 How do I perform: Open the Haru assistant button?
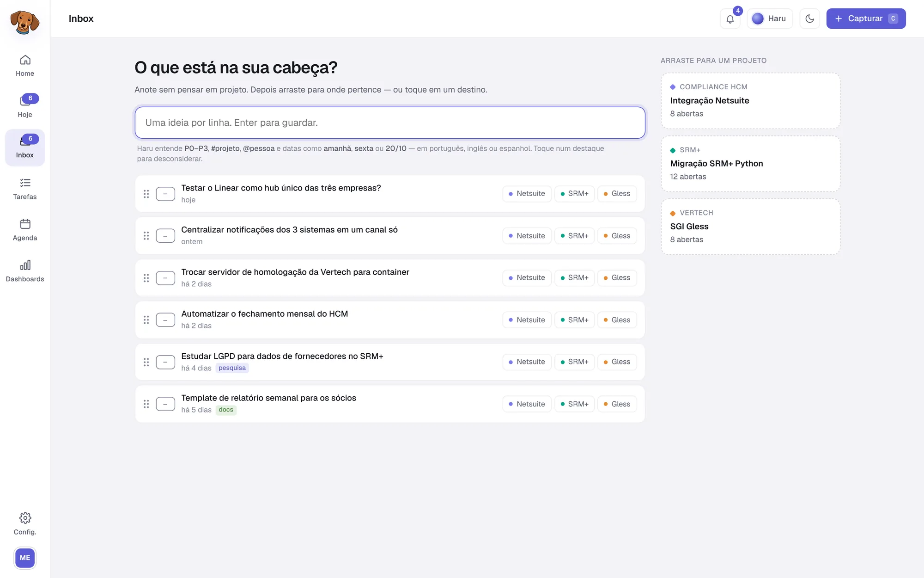(769, 19)
